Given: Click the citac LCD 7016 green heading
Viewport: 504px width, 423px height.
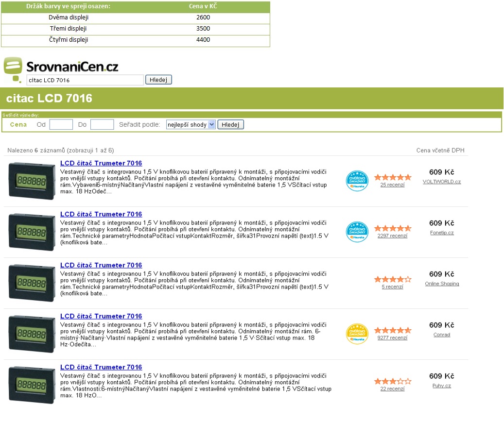Looking at the screenshot, I should pyautogui.click(x=49, y=98).
